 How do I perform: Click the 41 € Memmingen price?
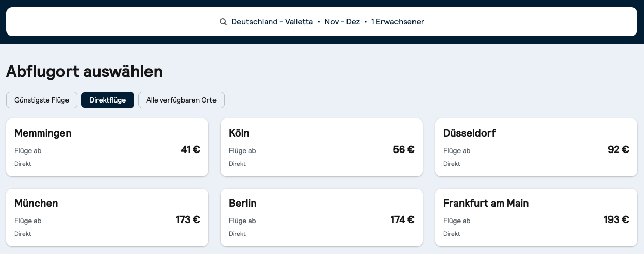click(x=190, y=150)
